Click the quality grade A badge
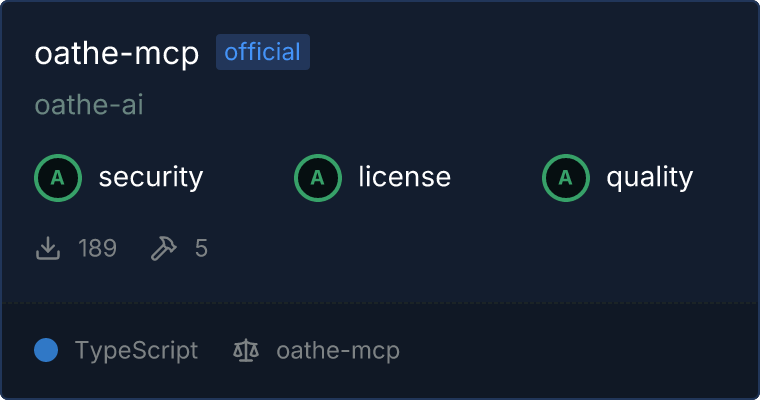760x400 pixels. pos(566,178)
